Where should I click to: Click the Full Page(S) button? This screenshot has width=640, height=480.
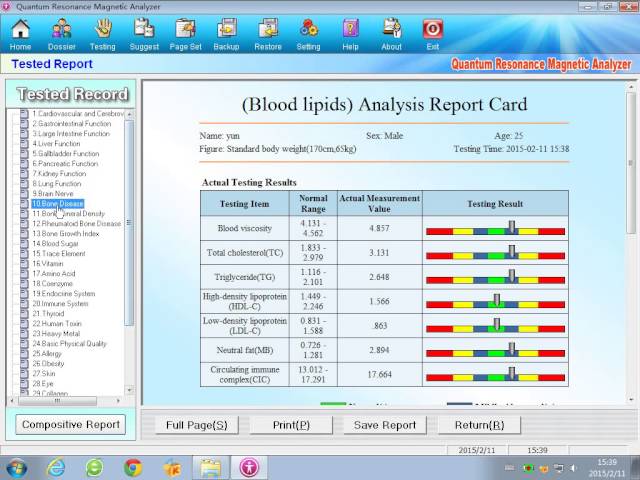197,425
